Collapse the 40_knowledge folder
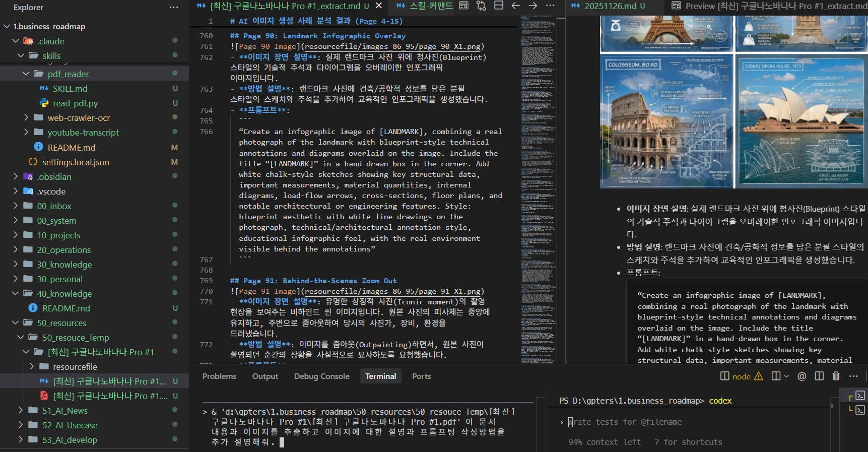The height and width of the screenshot is (452, 868). 16,293
